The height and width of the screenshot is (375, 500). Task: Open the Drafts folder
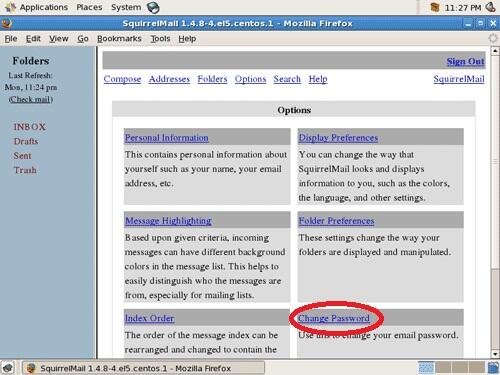pos(26,141)
